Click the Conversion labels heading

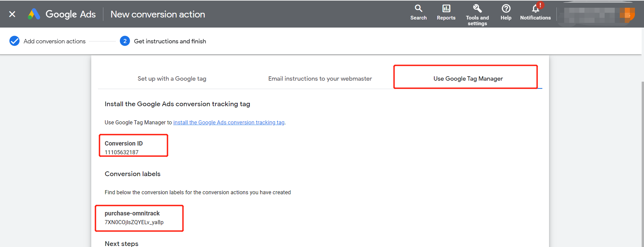tap(133, 174)
